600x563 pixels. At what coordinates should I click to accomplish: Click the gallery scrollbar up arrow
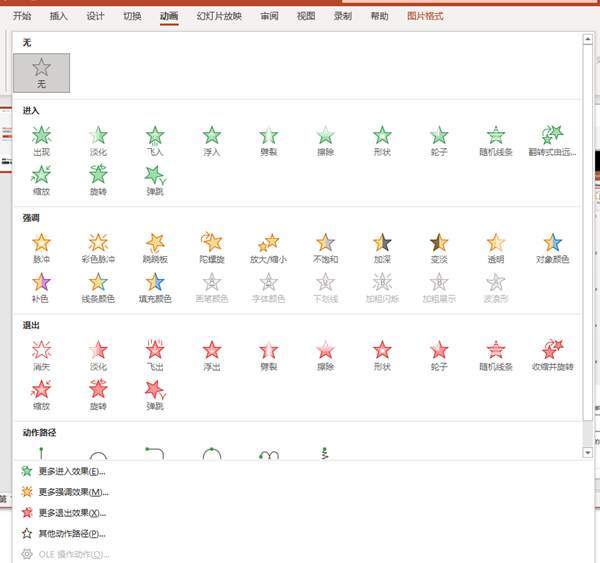[x=588, y=39]
